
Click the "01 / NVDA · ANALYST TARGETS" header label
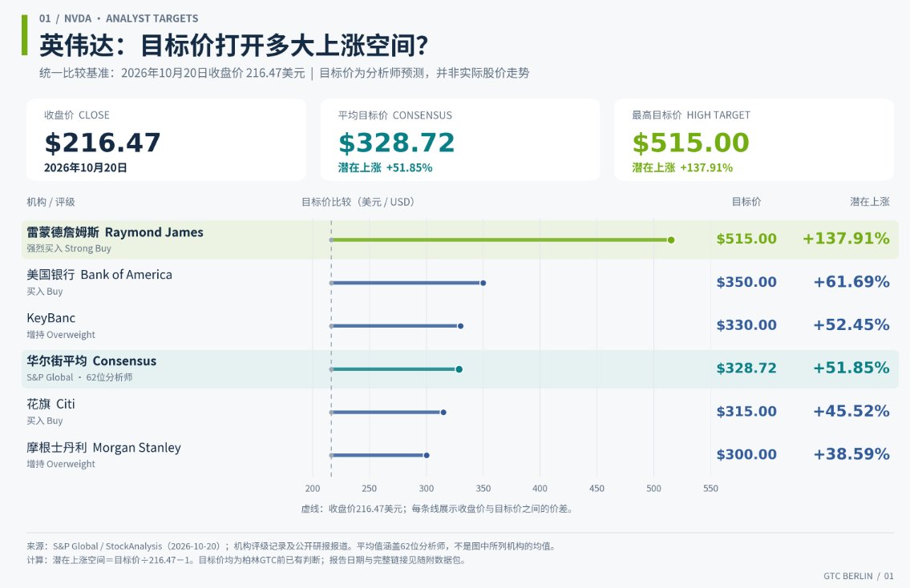tap(119, 18)
